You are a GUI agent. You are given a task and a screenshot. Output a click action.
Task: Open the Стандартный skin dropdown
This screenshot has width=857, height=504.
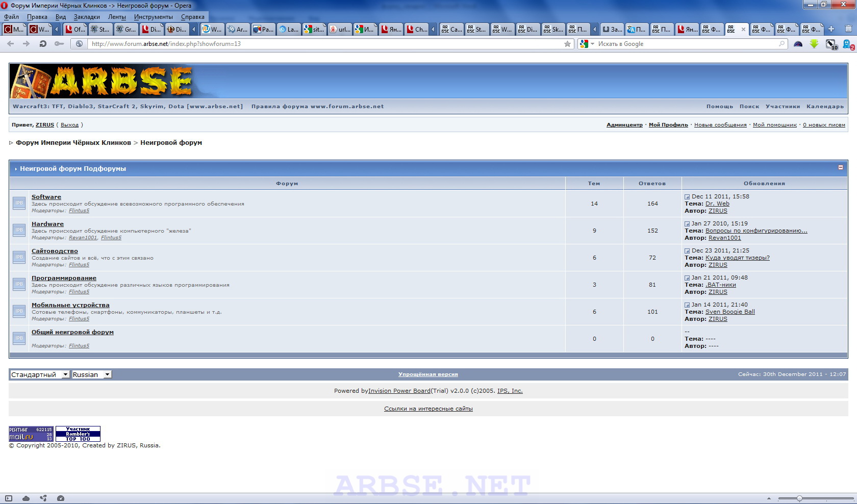click(x=40, y=374)
